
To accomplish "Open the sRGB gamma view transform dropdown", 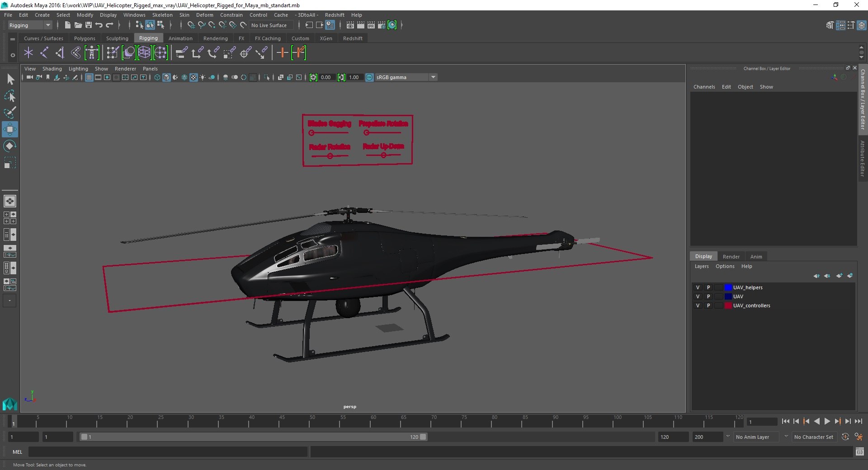I will pyautogui.click(x=406, y=77).
